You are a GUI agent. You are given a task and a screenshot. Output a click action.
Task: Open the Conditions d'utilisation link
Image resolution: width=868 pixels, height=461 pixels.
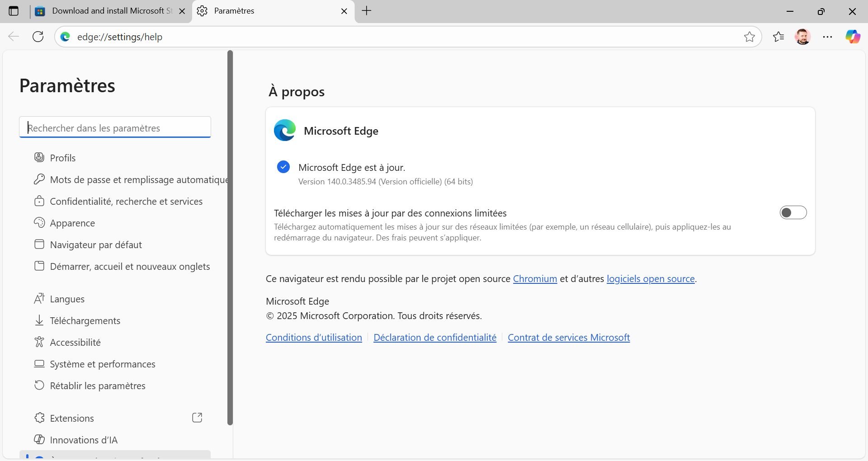(x=314, y=338)
